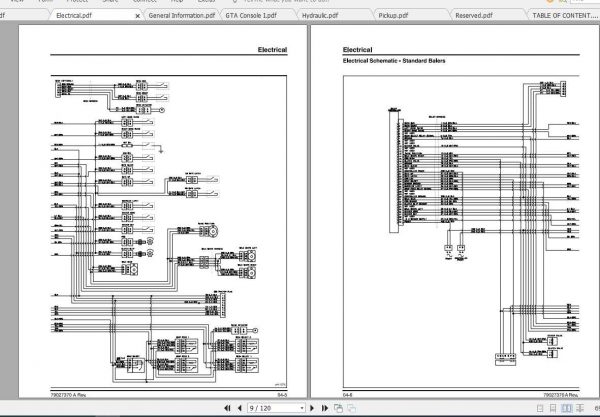Viewport: 600px width, 417px height.
Task: Switch to single page view
Action: (x=540, y=408)
